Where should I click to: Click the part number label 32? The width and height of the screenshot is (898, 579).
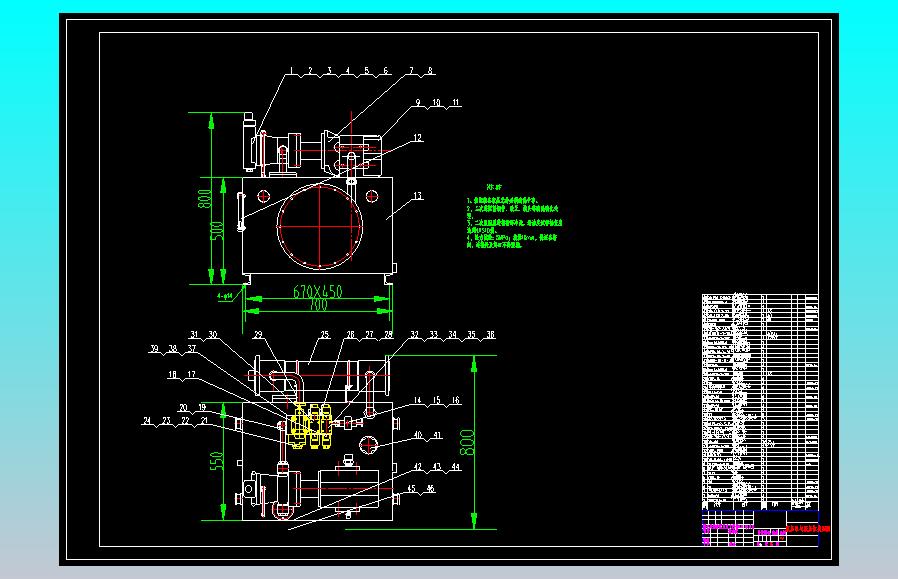point(415,334)
